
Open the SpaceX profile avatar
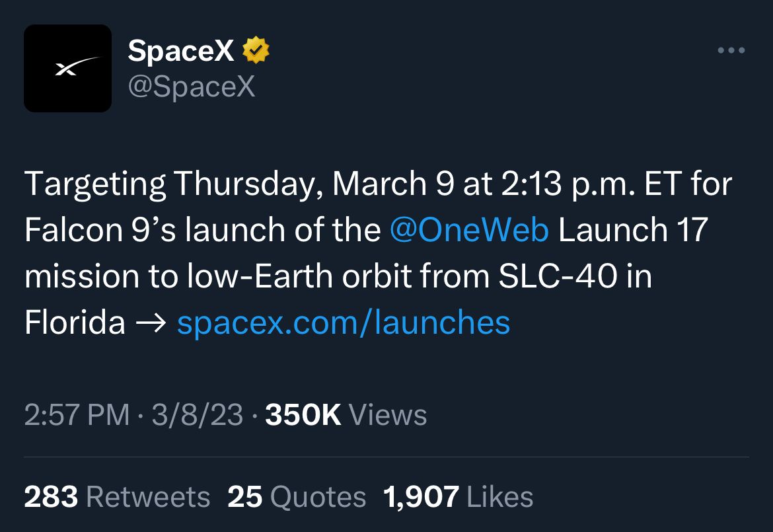click(67, 68)
